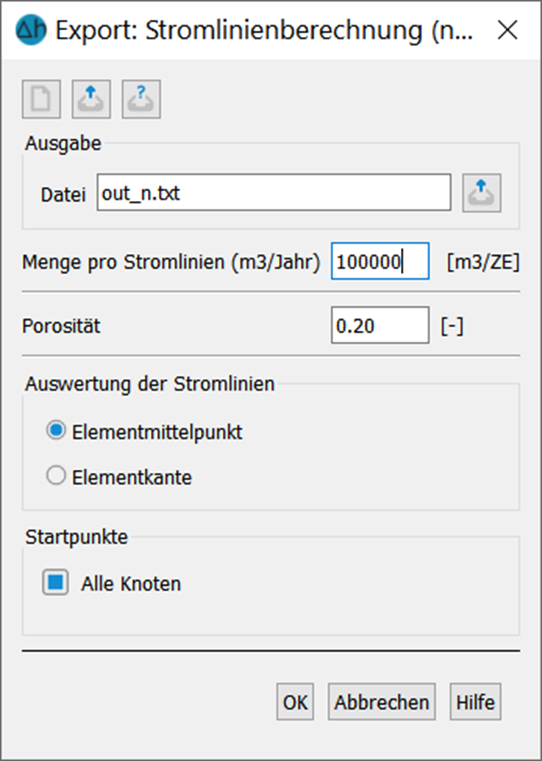
Task: Click the Auswertung der Stromlinien group heading
Action: [150, 384]
